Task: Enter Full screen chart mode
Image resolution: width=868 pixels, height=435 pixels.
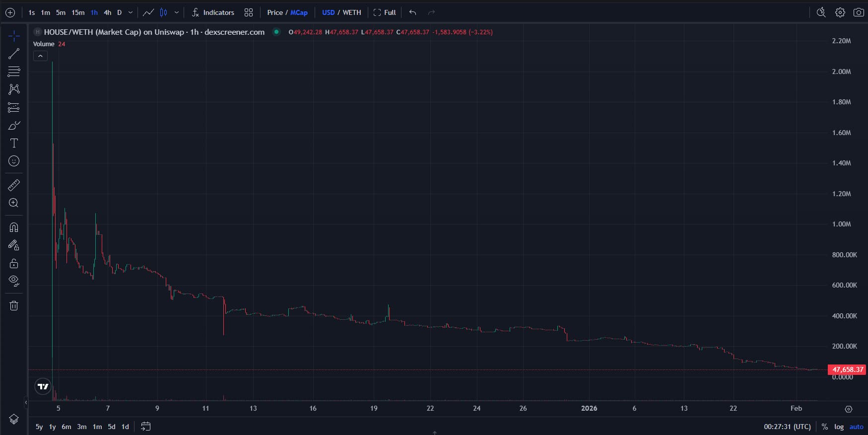Action: [x=385, y=12]
